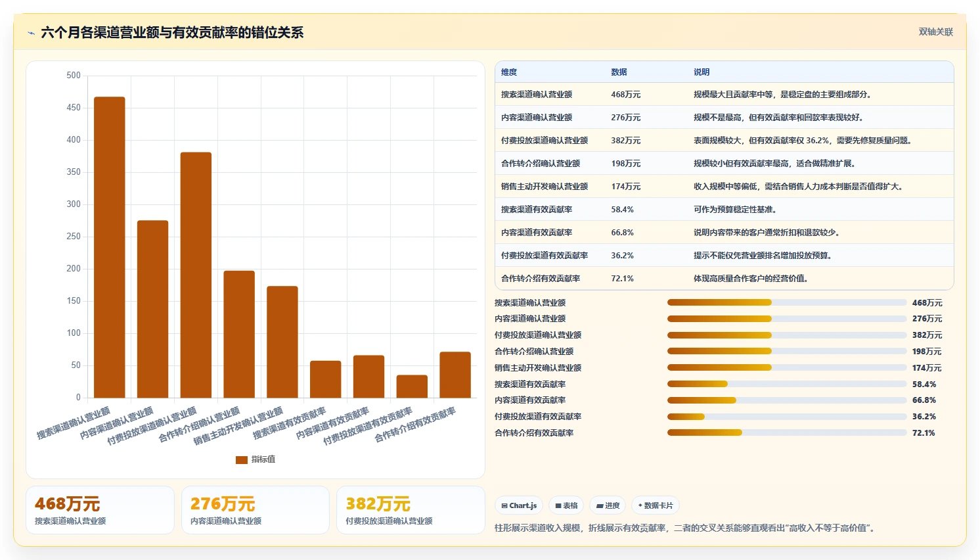Click the progress bar for 合作转介绍有效贡献率

(787, 432)
